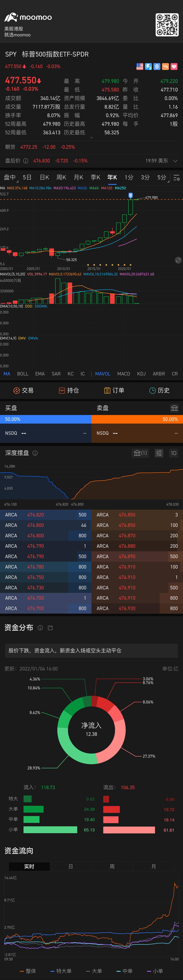Image resolution: width=183 pixels, height=980 pixels.
Task: Enable the MA overlay indicator
Action: point(7,374)
